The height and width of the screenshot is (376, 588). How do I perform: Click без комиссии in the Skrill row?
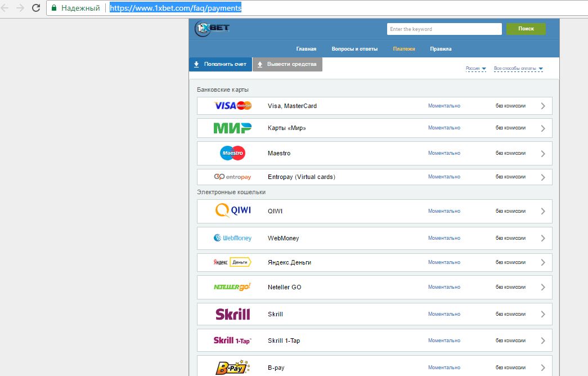(x=510, y=314)
